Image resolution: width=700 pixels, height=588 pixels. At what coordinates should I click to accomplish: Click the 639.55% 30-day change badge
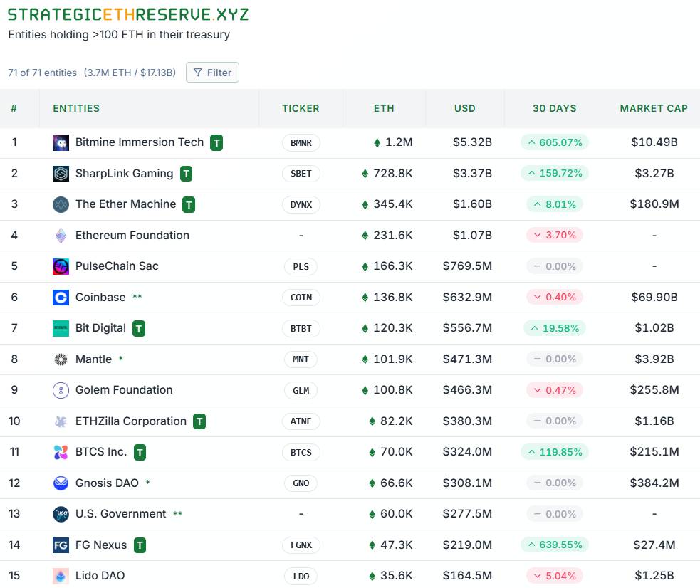pyautogui.click(x=555, y=545)
